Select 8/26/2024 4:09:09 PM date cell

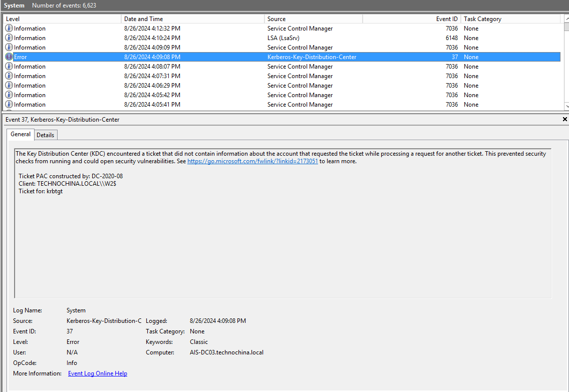coord(152,47)
